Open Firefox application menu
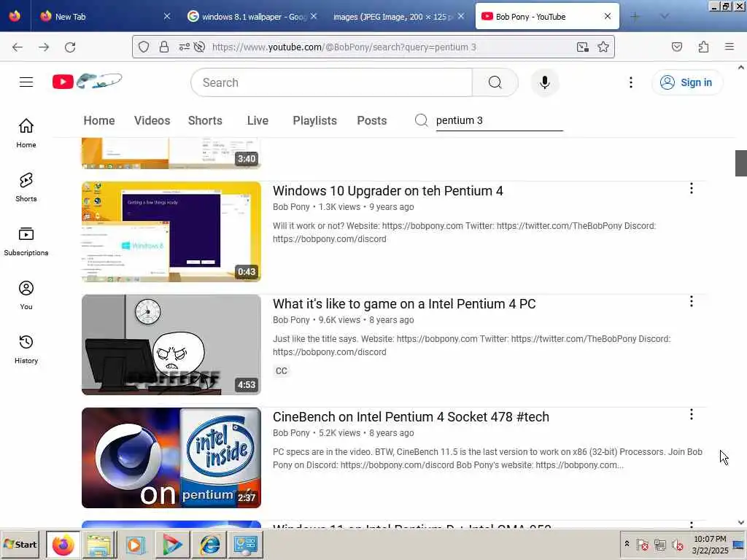 729,47
